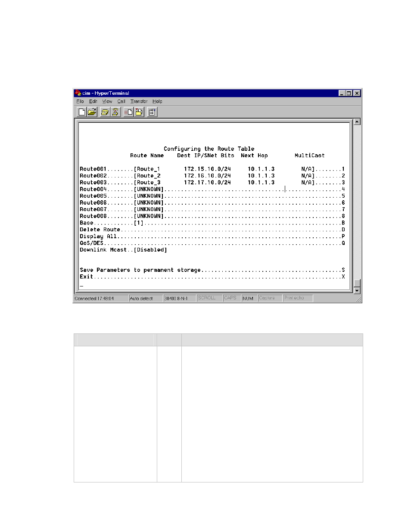Click the Route003 row text
The image size is (411, 532).
[x=212, y=183]
